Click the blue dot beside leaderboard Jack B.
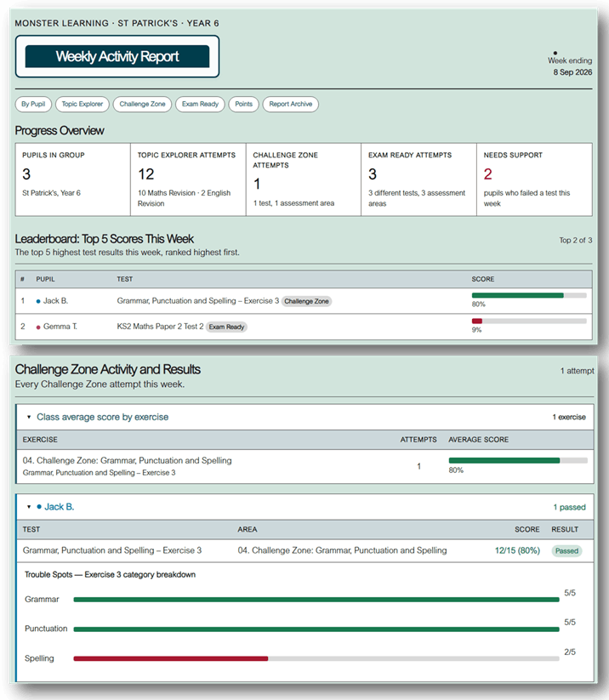The image size is (609, 700). click(x=38, y=301)
